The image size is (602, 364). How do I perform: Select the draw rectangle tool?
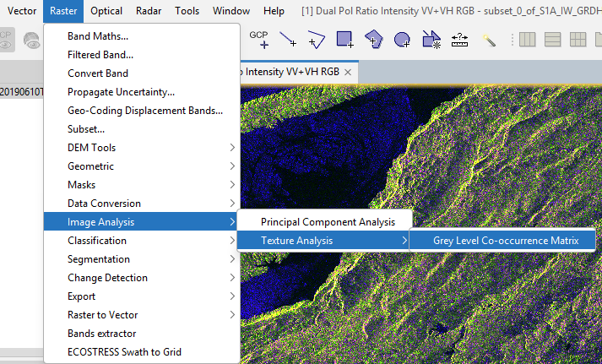click(345, 39)
